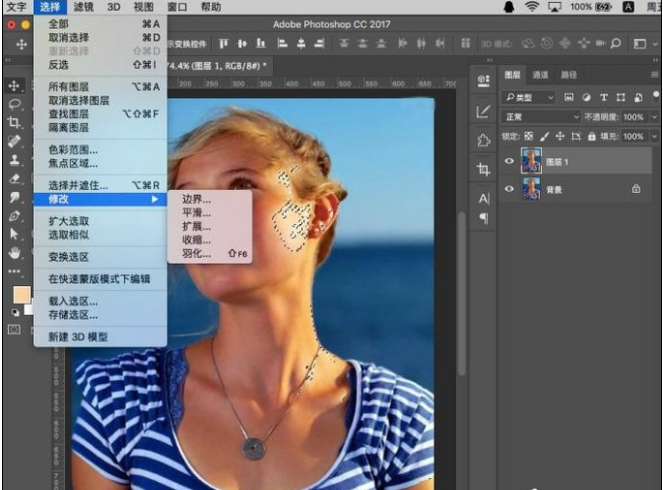Open the Layers panel options menu icon
Screen dimensions: 663x490
(654, 75)
